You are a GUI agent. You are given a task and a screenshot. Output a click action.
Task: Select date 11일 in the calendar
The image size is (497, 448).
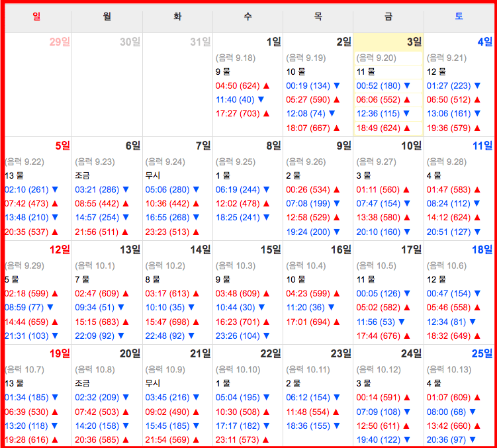point(482,146)
